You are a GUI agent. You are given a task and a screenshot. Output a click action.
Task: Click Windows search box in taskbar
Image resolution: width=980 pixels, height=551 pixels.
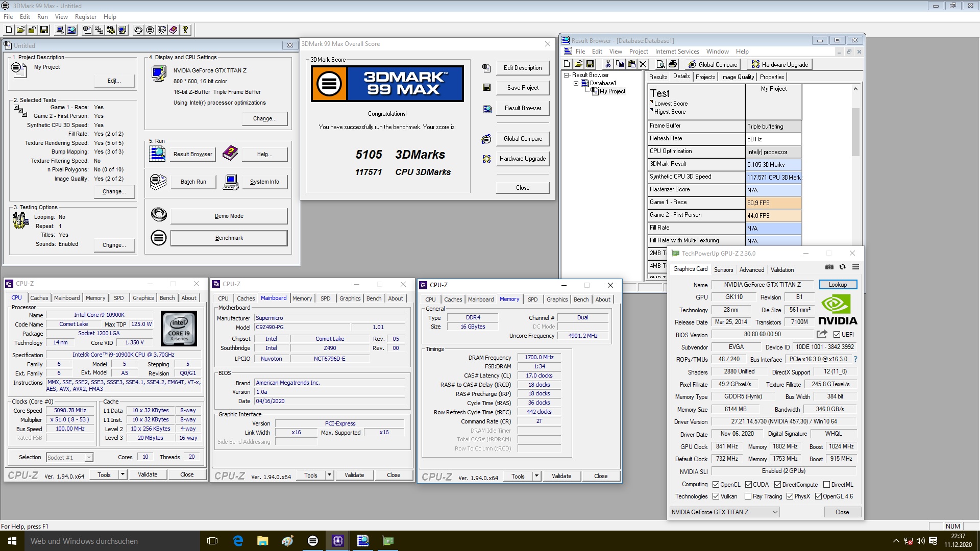[113, 541]
